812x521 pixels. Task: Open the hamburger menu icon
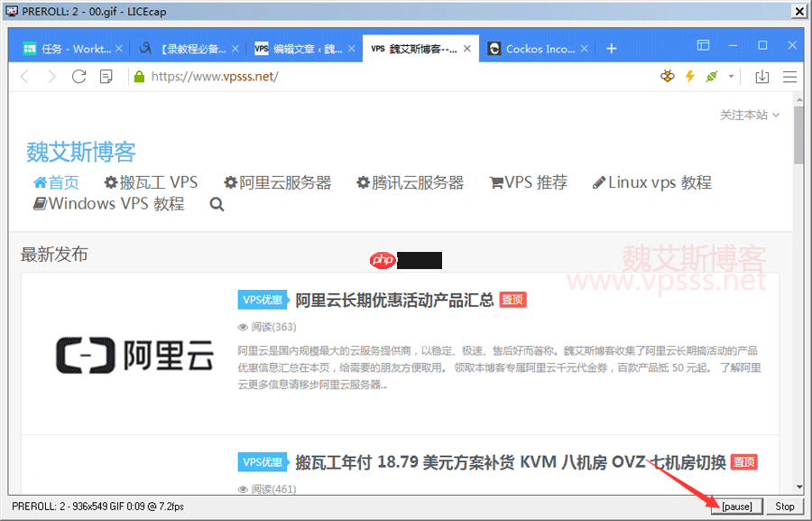790,77
